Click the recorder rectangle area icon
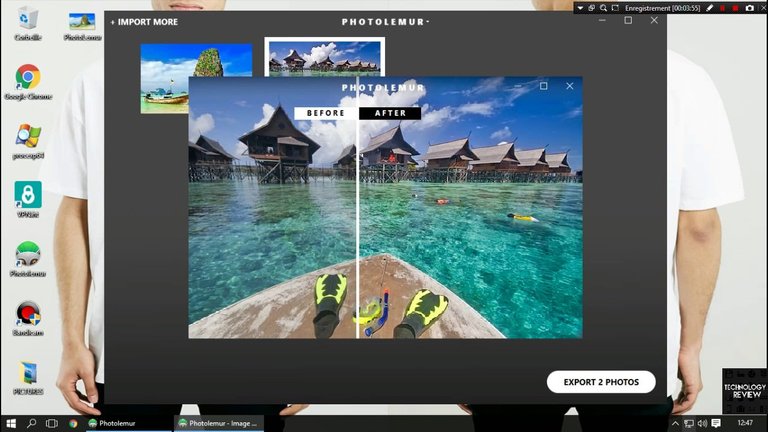 pos(615,8)
